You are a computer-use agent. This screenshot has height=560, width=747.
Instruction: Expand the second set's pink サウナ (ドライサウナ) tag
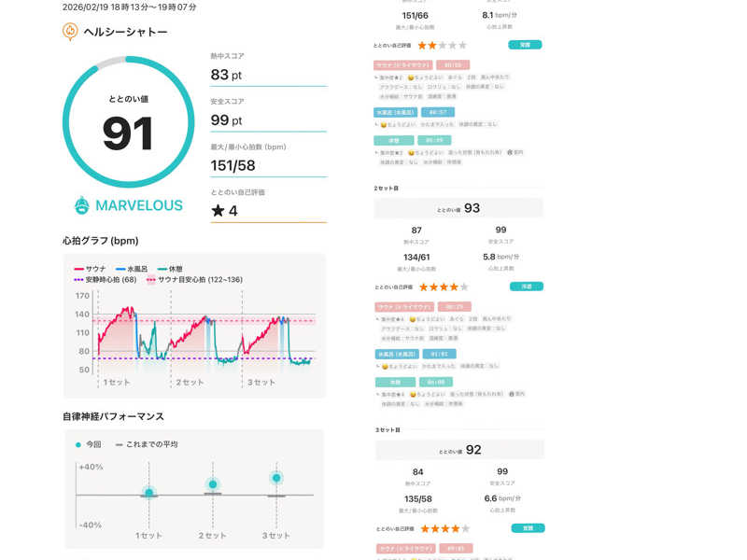pos(395,306)
